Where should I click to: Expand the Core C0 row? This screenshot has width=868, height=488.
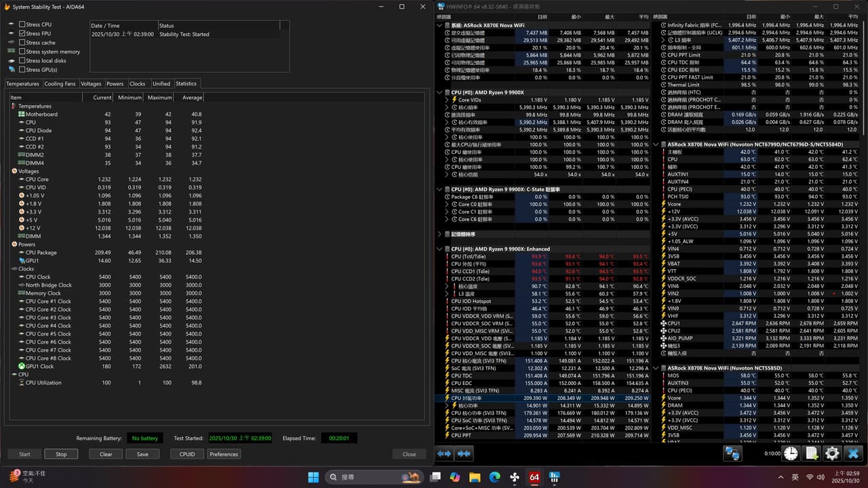click(447, 204)
